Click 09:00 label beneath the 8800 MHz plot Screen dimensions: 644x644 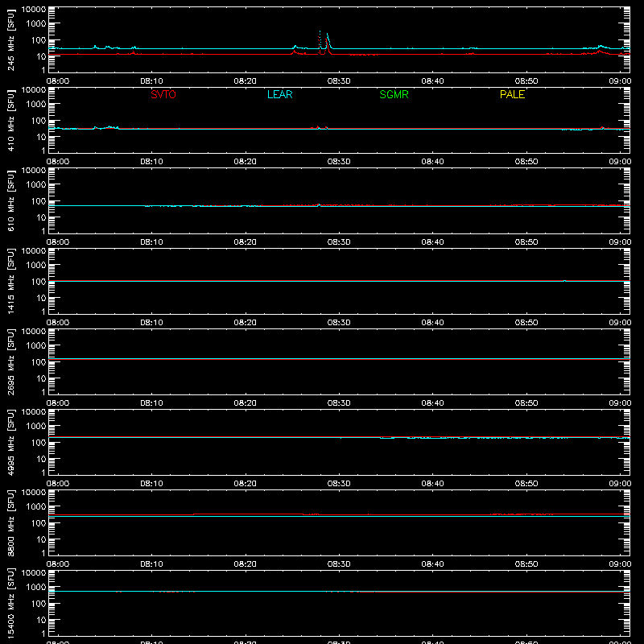click(x=620, y=564)
